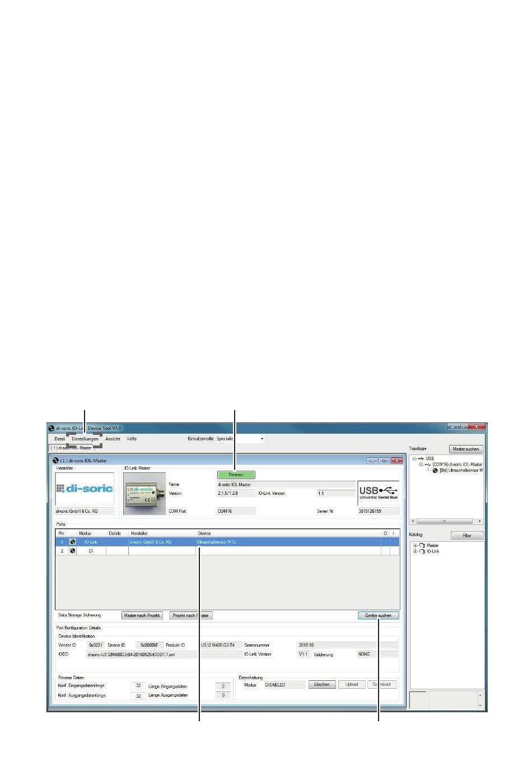Viewport: 532px width, 775px height.
Task: Open the Hilfe menu
Action: click(132, 439)
